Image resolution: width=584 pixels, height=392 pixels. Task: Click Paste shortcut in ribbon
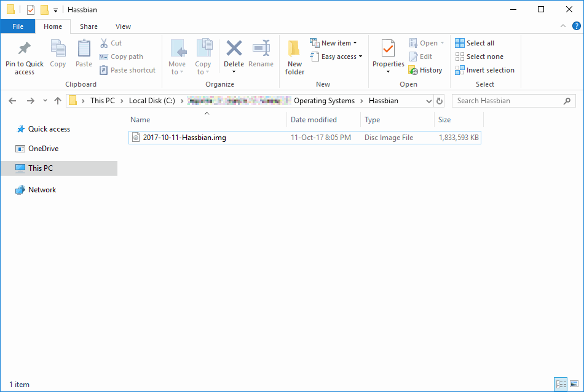pos(127,70)
